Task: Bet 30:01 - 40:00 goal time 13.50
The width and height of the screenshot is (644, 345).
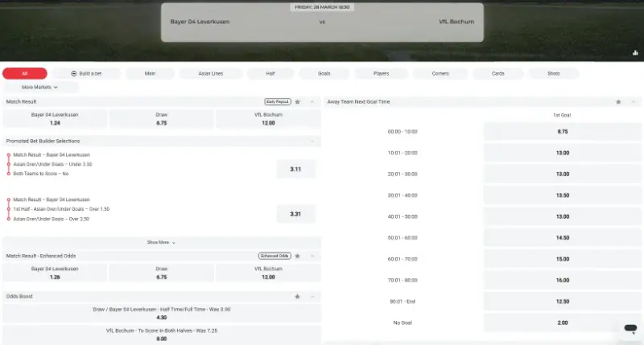Action: point(562,195)
